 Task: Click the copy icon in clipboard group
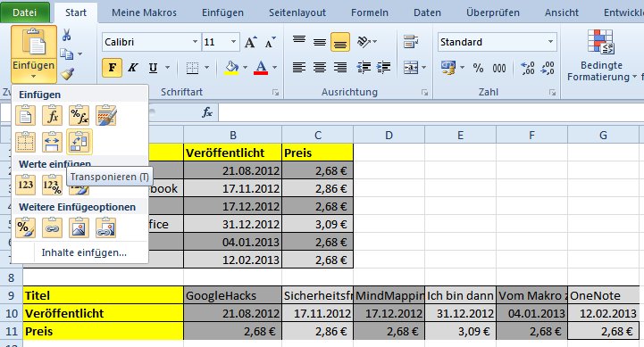[66, 54]
